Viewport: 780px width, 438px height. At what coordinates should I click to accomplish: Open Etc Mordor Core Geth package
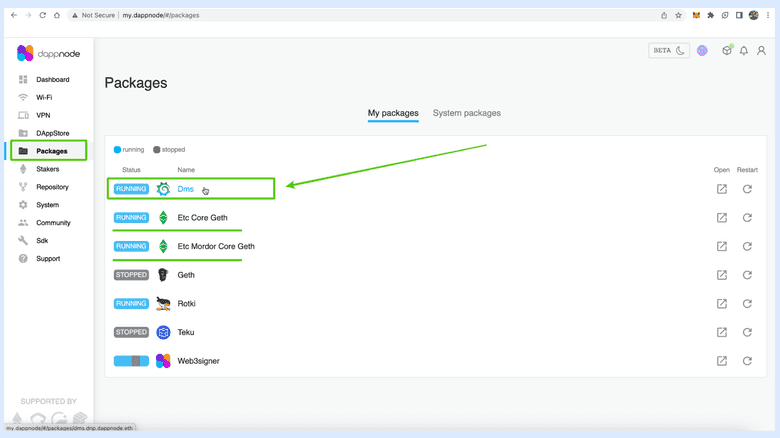pos(216,246)
